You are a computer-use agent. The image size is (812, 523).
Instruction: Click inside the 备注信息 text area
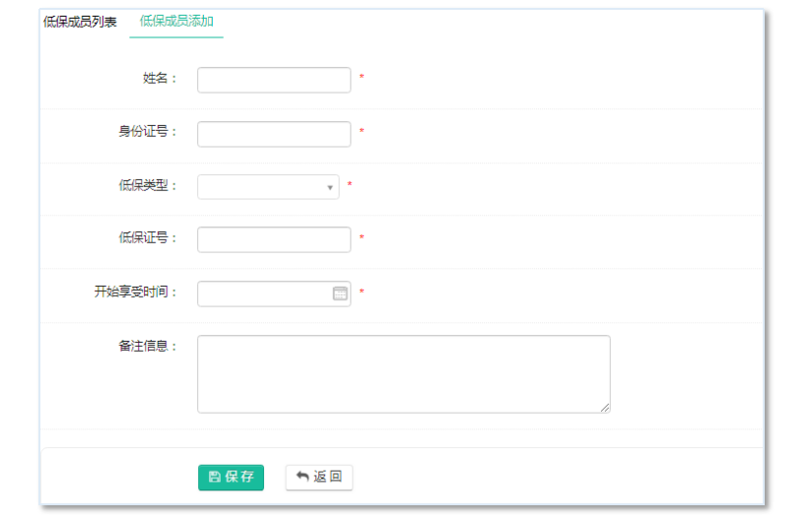(x=403, y=373)
